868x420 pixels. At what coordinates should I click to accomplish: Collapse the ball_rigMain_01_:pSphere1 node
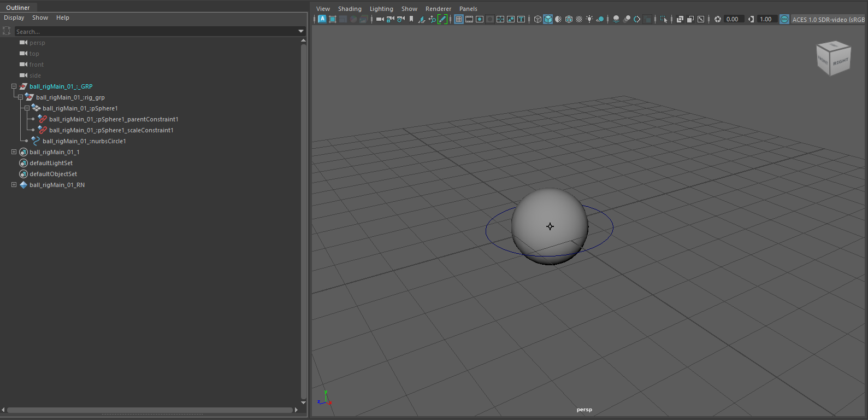[27, 108]
